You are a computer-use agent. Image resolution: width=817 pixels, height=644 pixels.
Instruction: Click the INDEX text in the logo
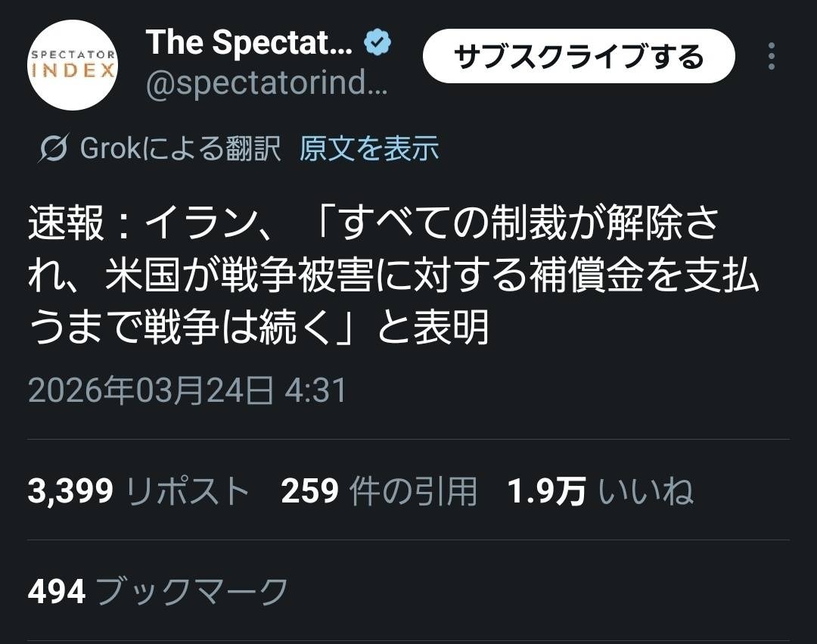tap(73, 70)
